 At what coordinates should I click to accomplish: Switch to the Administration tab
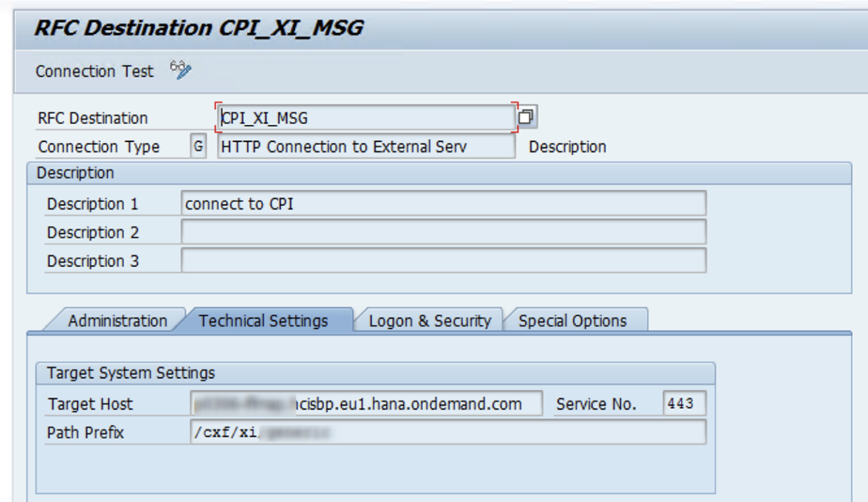coord(117,321)
